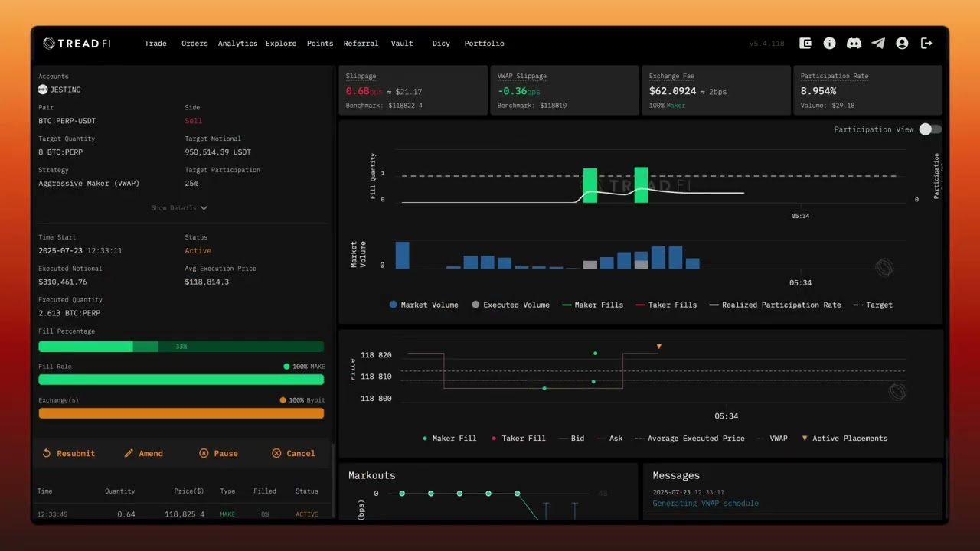Click the Market Volume legend dot

[x=394, y=305]
